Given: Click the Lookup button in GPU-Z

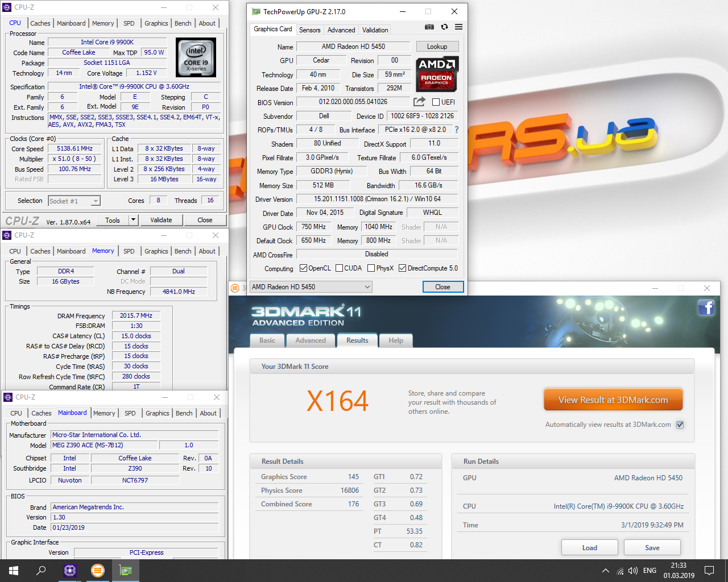Looking at the screenshot, I should pos(437,47).
